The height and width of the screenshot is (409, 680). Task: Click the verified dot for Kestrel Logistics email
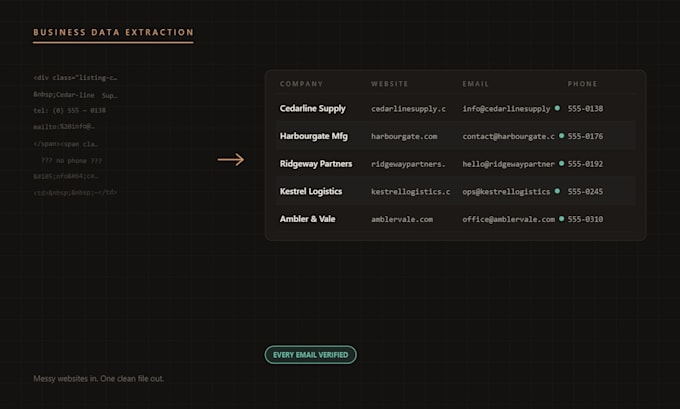(557, 191)
